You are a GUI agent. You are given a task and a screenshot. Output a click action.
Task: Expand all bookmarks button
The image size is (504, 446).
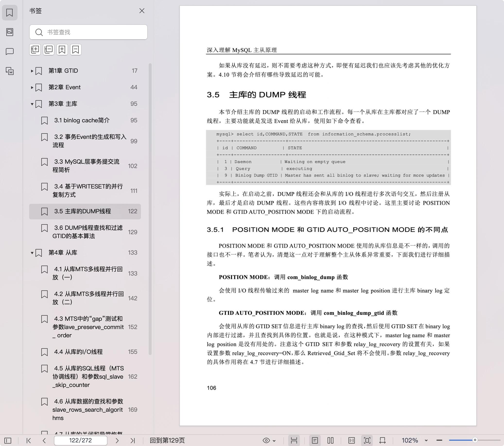tap(35, 50)
